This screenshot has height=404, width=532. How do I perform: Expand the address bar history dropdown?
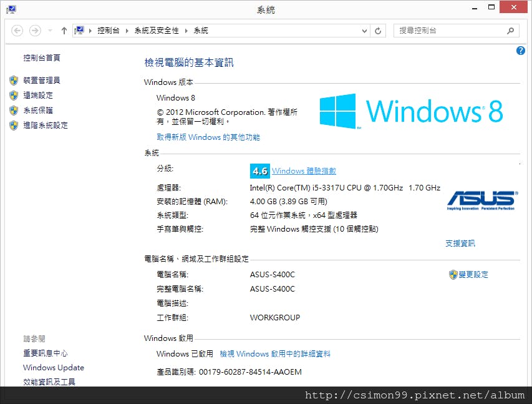(x=364, y=31)
